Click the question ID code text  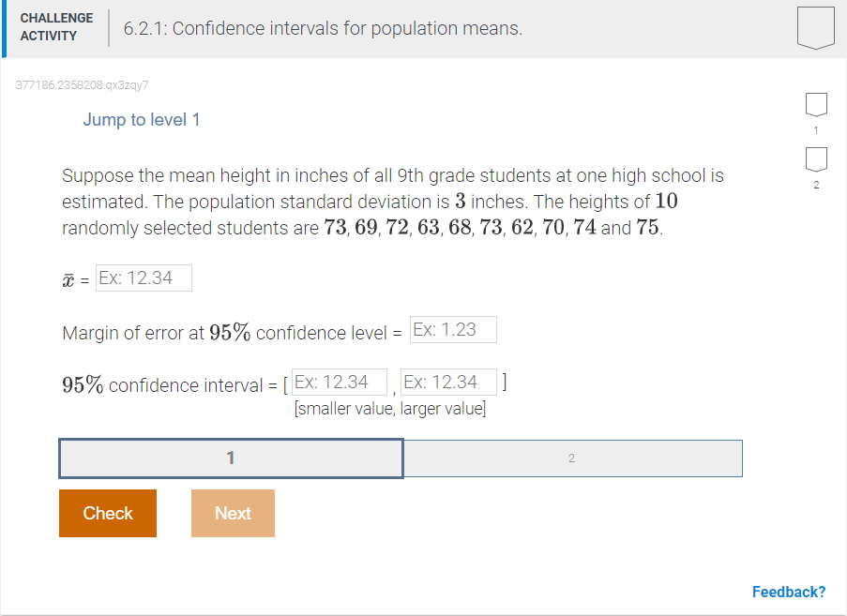point(82,85)
